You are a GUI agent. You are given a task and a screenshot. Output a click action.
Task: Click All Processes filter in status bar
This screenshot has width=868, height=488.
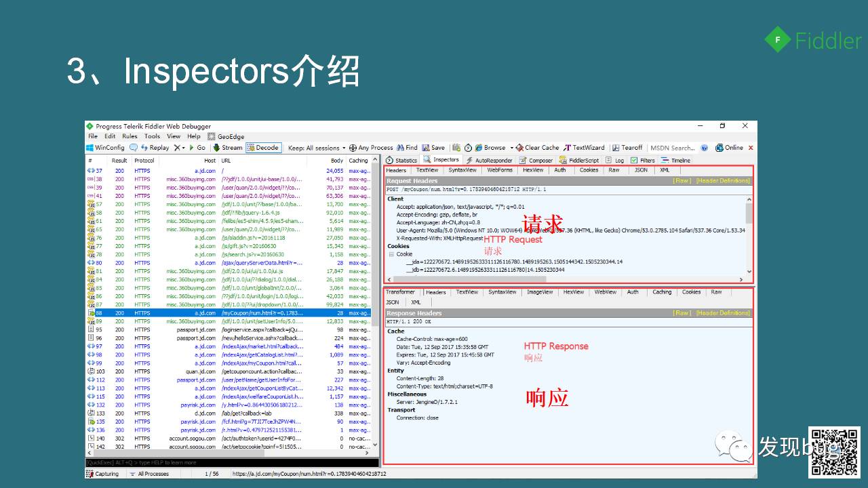(149, 474)
